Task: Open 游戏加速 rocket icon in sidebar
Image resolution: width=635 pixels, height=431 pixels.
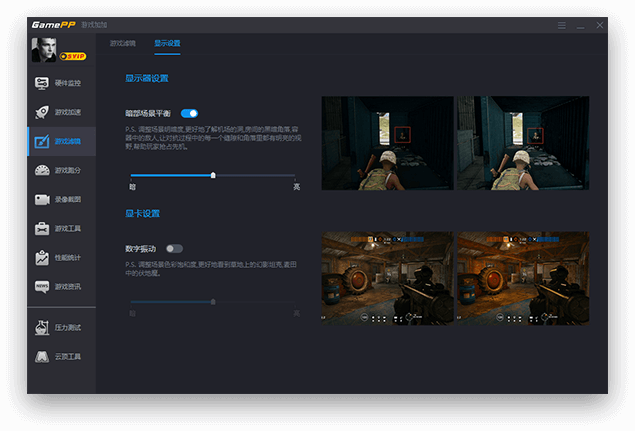Action: [61, 112]
